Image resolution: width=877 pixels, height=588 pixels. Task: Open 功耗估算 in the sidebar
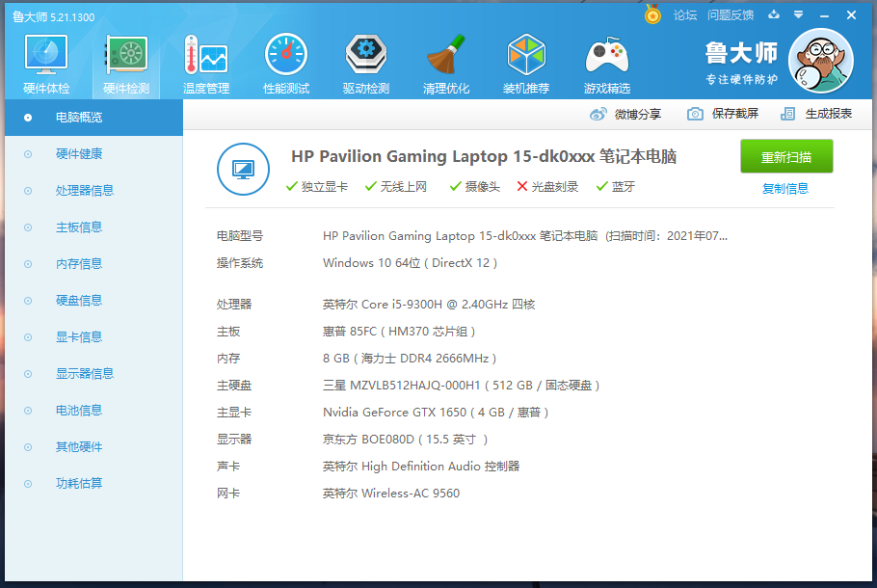pos(94,483)
